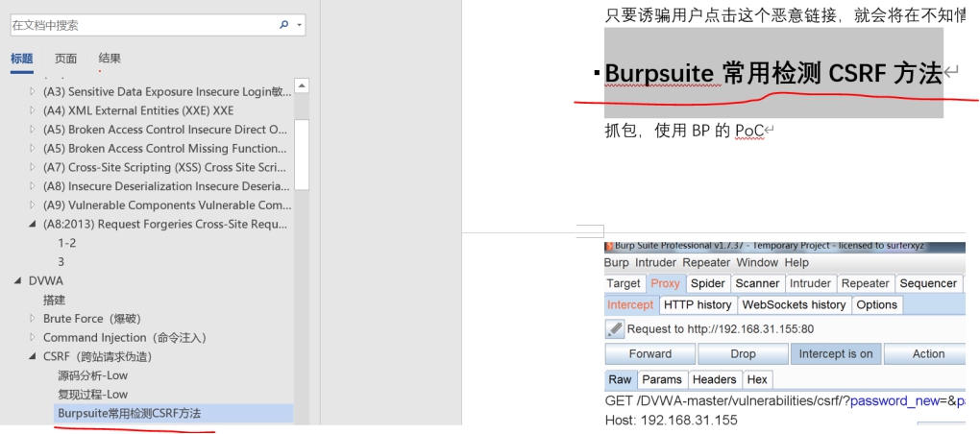The height and width of the screenshot is (434, 980).
Task: Expand the (A4) XML External Entities heading
Action: coord(33,110)
